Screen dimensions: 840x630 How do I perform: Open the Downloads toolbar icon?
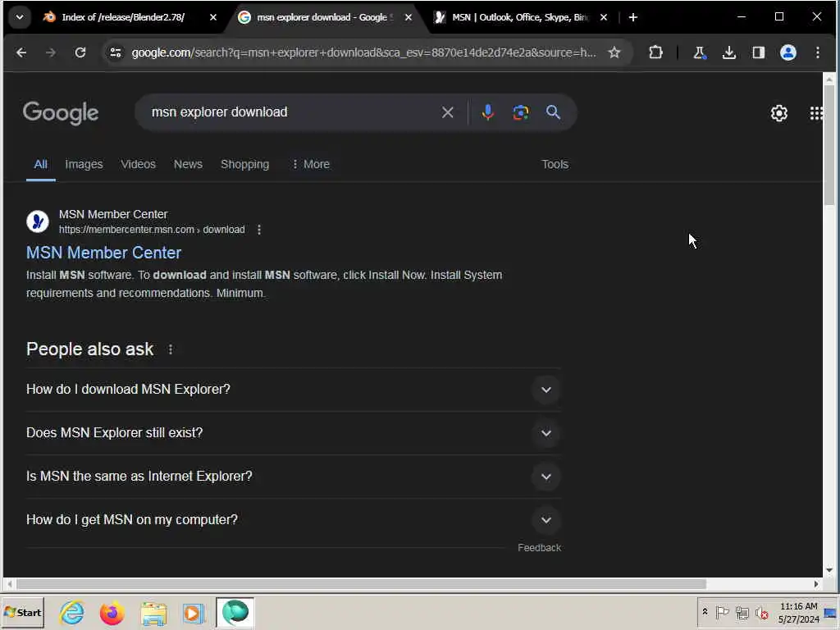pyautogui.click(x=728, y=52)
